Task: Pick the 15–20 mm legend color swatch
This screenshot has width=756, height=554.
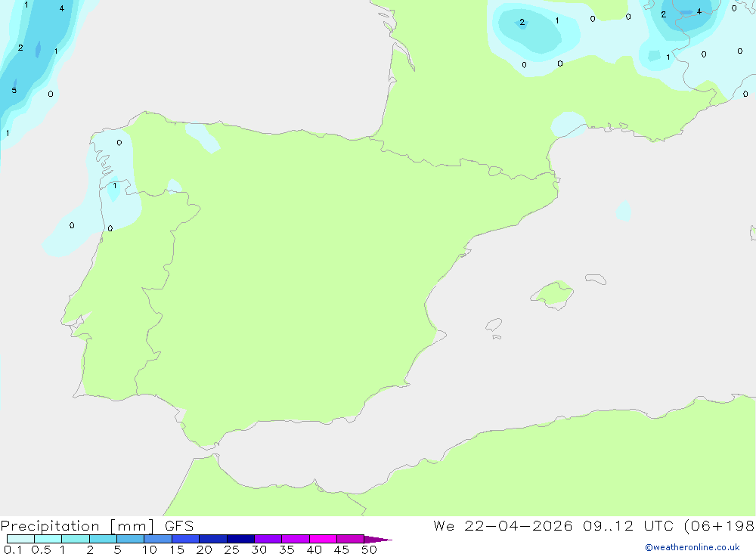Action: point(186,539)
